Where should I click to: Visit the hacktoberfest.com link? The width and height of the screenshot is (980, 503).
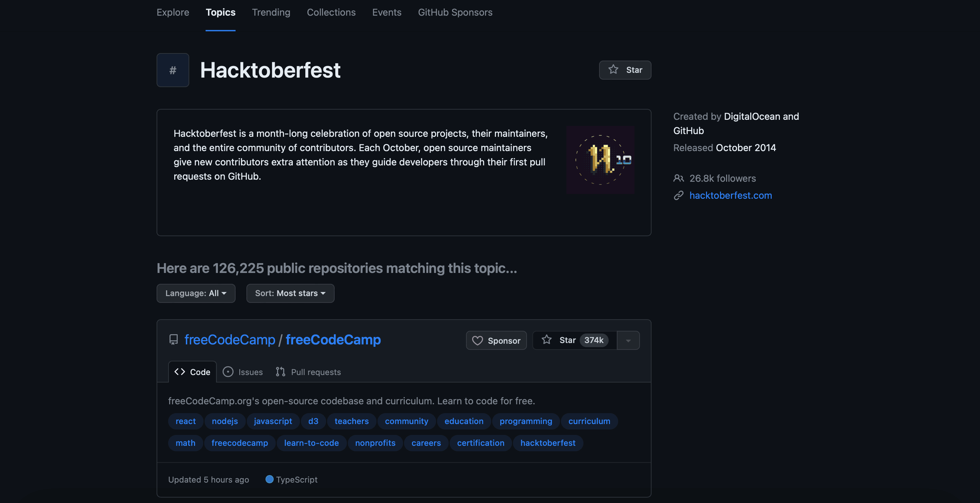pos(731,195)
